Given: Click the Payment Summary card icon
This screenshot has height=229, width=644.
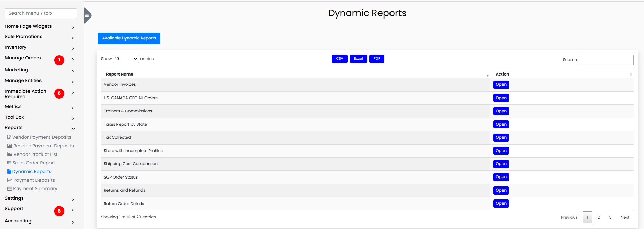Looking at the screenshot, I should 10,189.
